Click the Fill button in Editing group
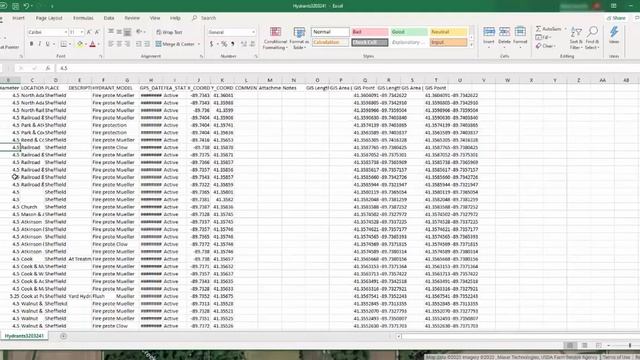 pyautogui.click(x=544, y=37)
